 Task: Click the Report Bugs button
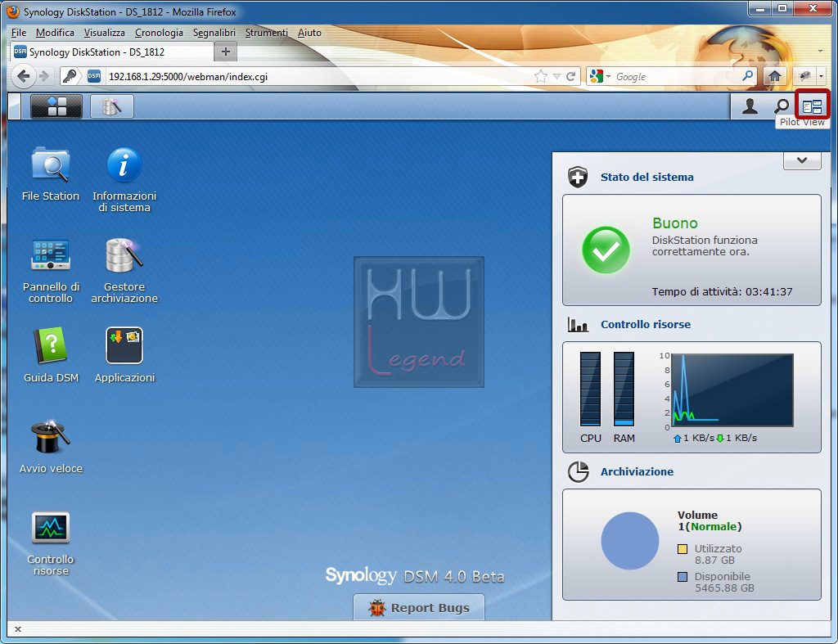click(x=419, y=608)
